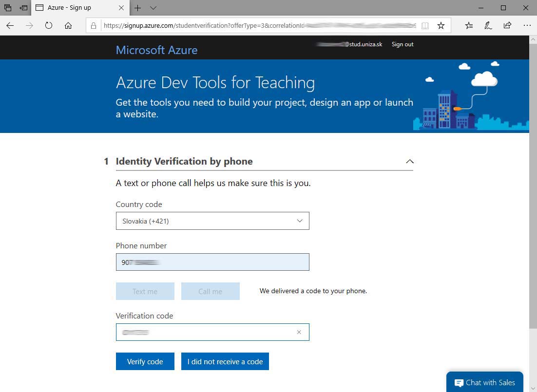Click the Azure Dev Tools for Teaching heading
537x392 pixels.
(x=215, y=82)
